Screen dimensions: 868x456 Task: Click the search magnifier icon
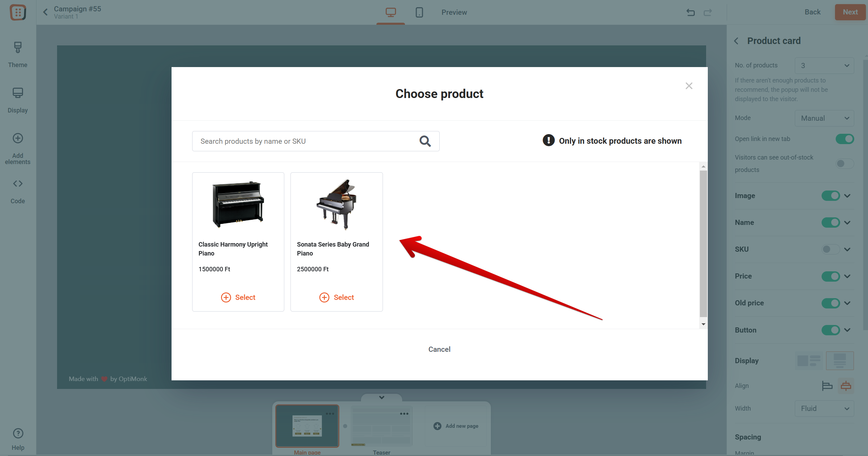(x=425, y=141)
